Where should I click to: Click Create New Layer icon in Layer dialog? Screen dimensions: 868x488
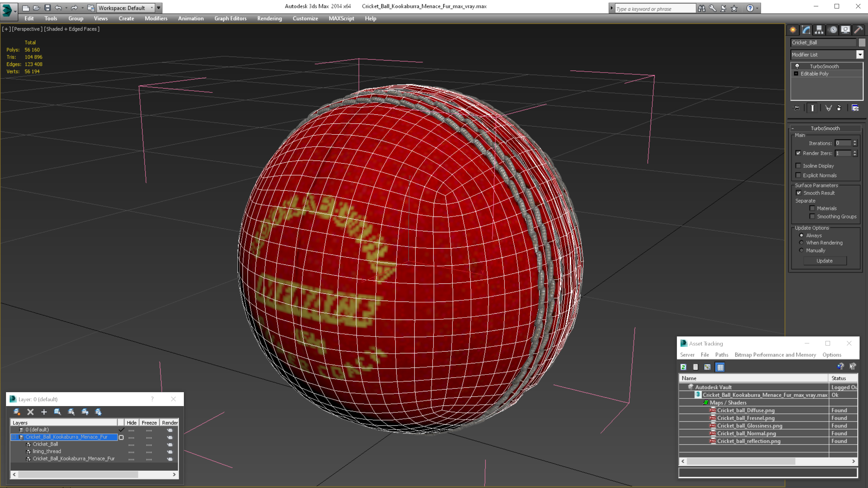click(17, 412)
